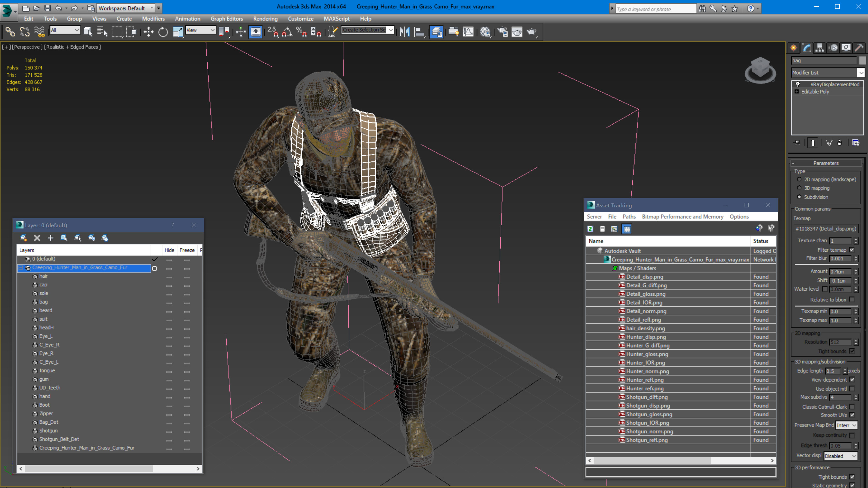Enable Relative to bbox checkbox
This screenshot has height=488, width=868.
pos(852,300)
